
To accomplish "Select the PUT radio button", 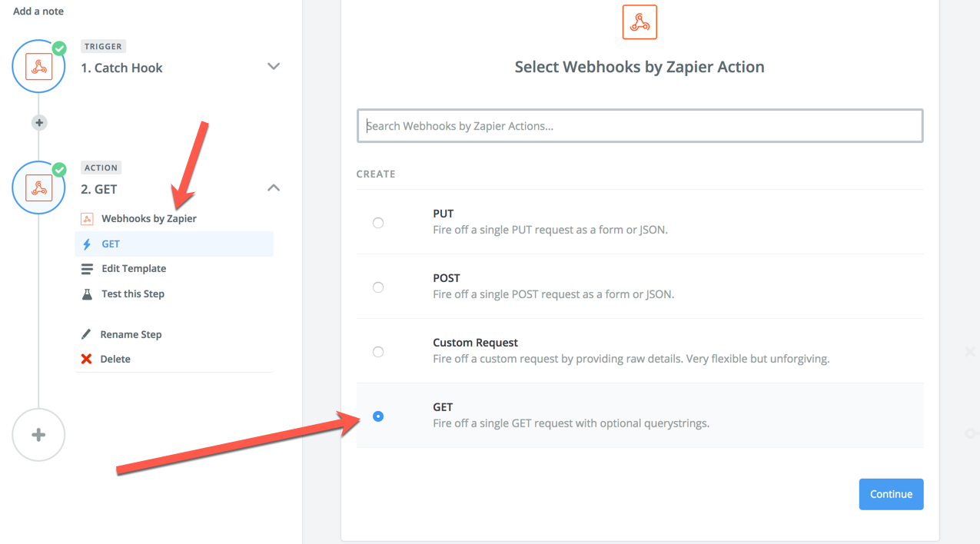I will [x=378, y=223].
